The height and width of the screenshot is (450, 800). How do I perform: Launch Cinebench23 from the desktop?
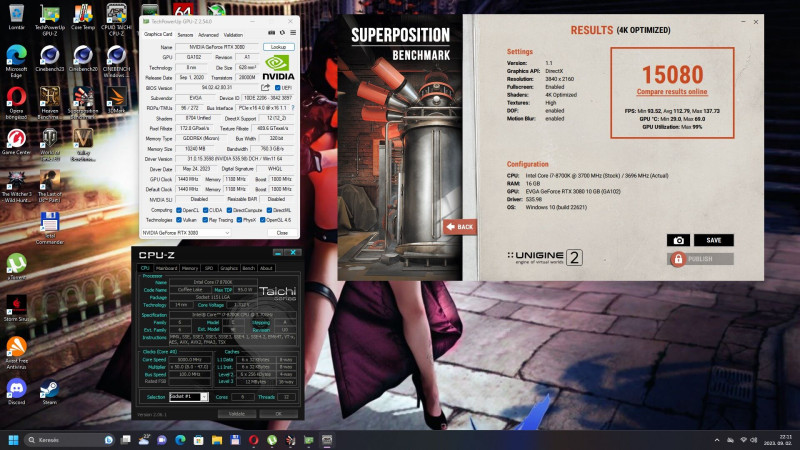[49, 58]
